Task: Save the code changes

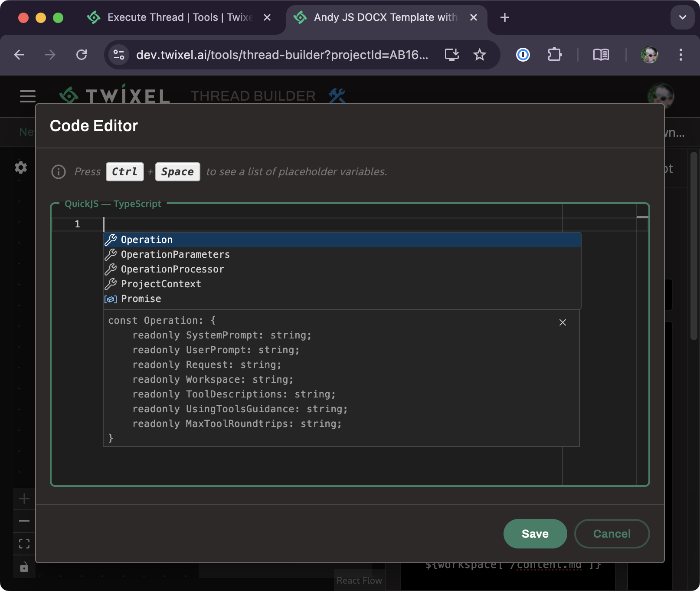Action: (535, 534)
